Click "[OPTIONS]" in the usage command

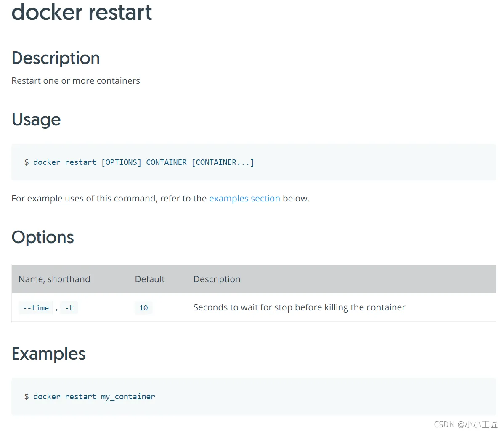pos(121,162)
